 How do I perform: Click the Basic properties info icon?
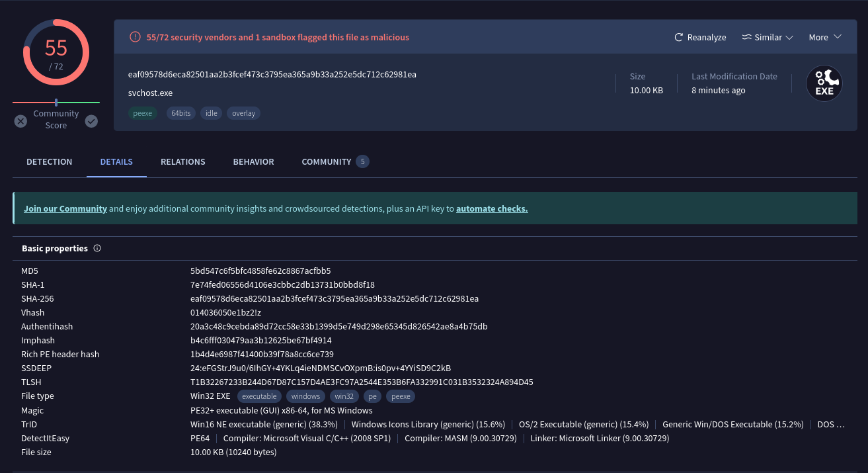click(x=97, y=249)
